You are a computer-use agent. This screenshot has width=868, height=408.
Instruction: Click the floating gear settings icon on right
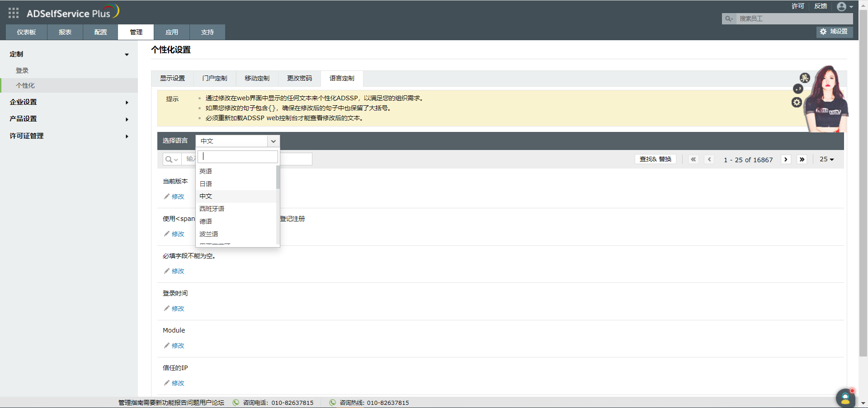pos(796,103)
